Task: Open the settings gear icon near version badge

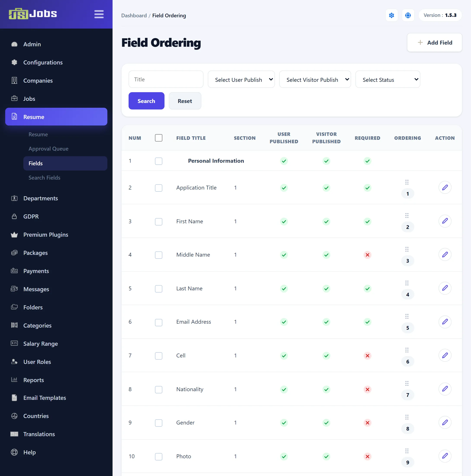Action: pos(391,15)
